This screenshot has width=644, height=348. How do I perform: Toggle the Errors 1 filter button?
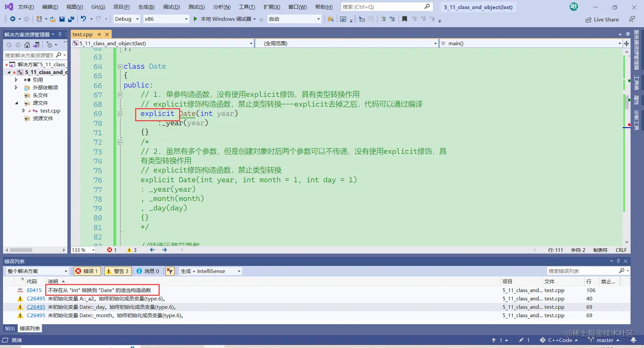coord(86,271)
